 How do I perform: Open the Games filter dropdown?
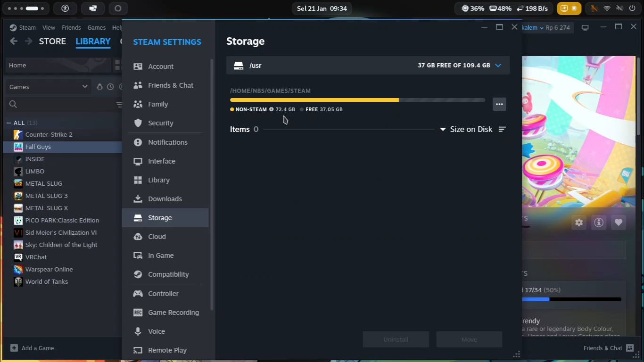(x=49, y=87)
